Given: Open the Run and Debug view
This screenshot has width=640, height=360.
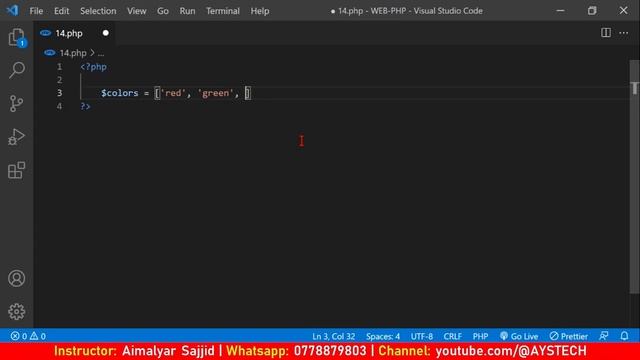Looking at the screenshot, I should (16, 137).
